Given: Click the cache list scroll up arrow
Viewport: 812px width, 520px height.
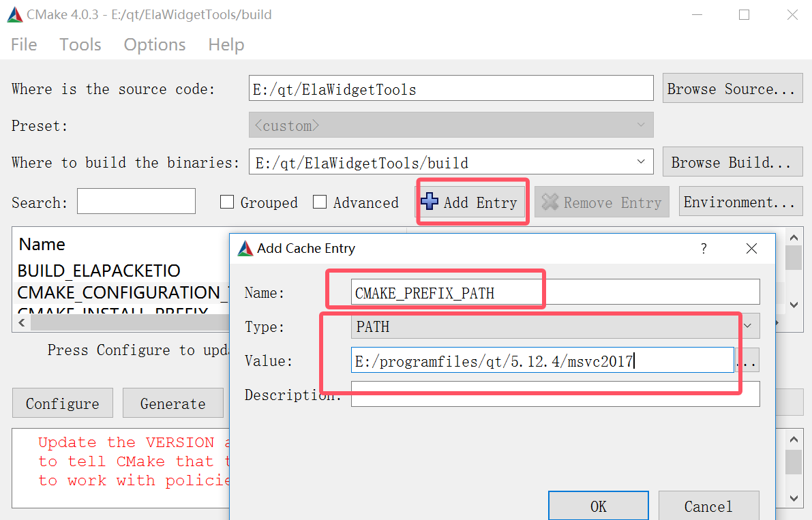Looking at the screenshot, I should coord(794,237).
